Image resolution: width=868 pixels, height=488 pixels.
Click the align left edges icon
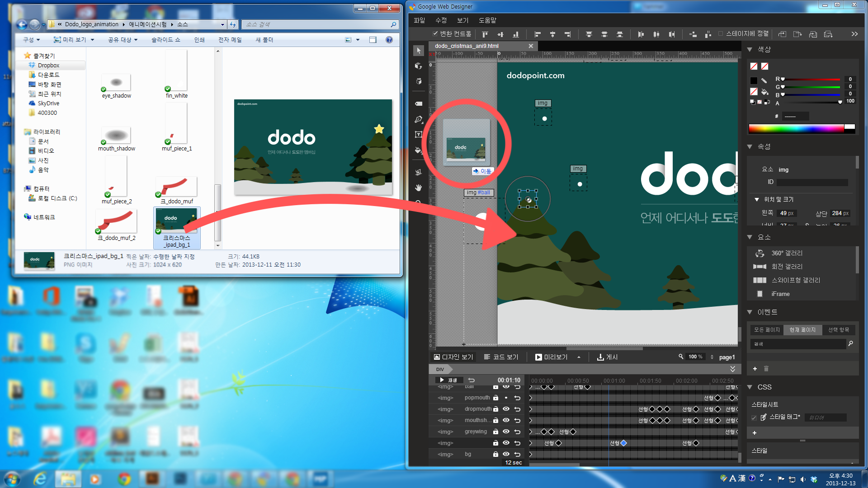[538, 34]
